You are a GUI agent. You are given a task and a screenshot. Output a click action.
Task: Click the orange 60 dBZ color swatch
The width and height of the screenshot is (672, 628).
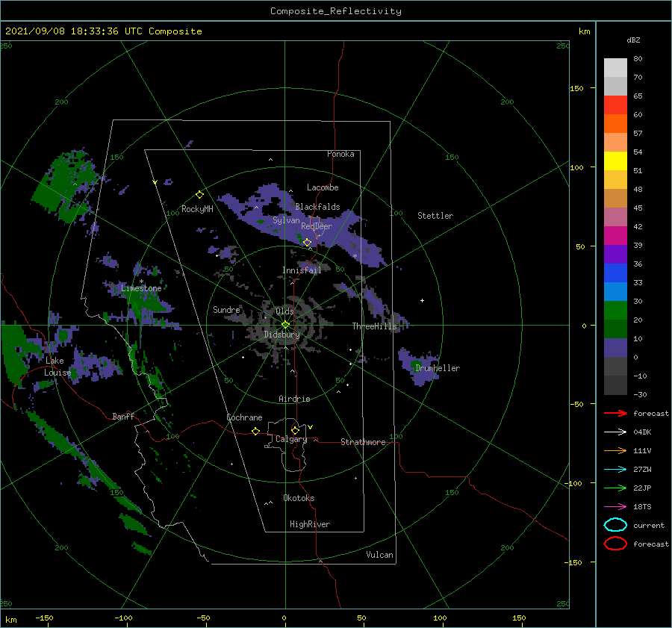pyautogui.click(x=615, y=123)
